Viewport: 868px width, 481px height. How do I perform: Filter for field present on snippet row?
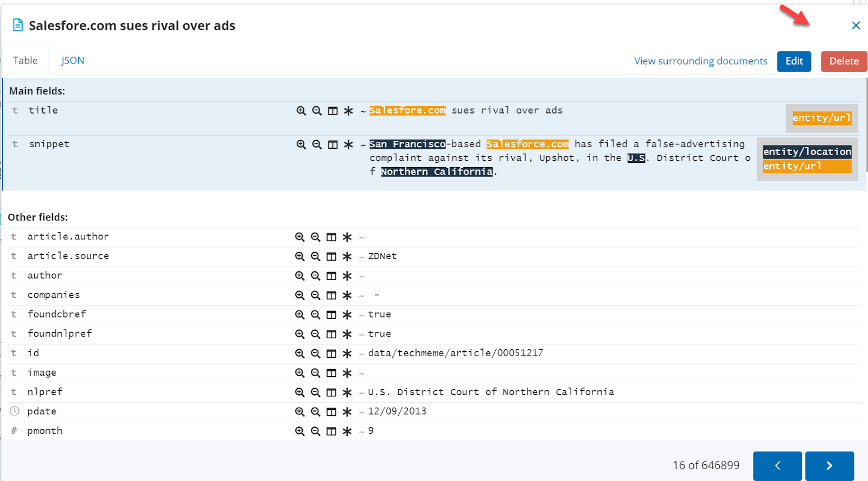(x=348, y=144)
